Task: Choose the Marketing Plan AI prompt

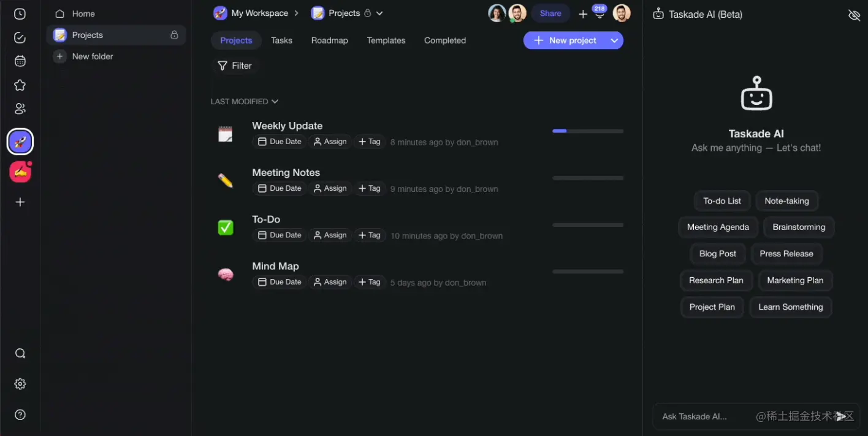Action: 795,280
